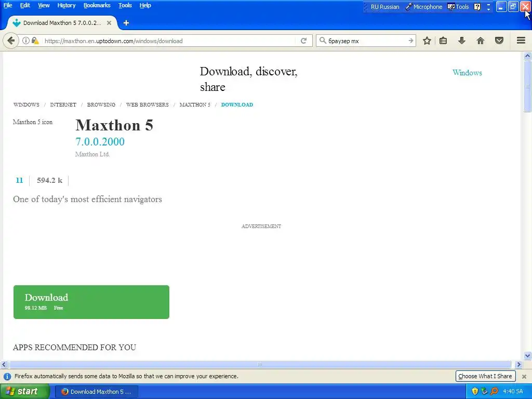Click vertical scrollbar up arrow
Image resolution: width=532 pixels, height=399 pixels.
pyautogui.click(x=527, y=56)
